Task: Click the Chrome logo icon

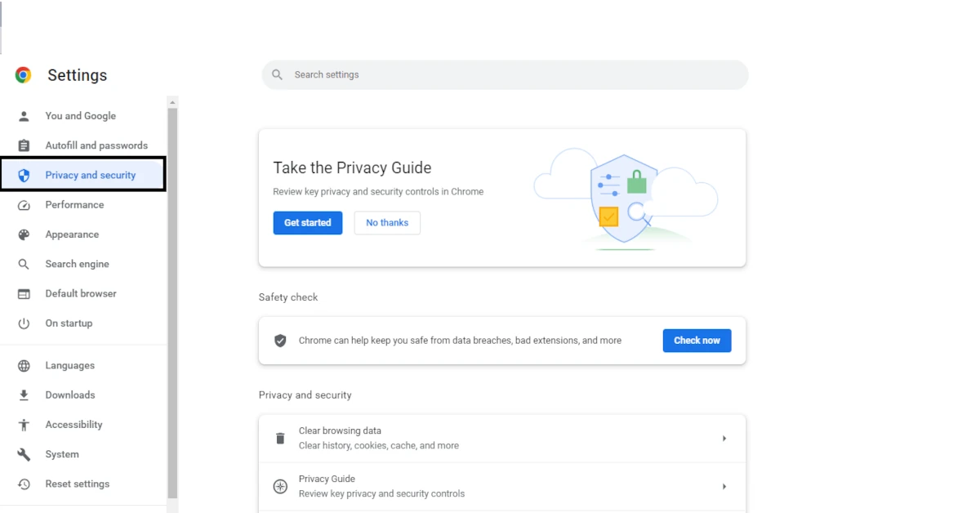Action: (23, 75)
